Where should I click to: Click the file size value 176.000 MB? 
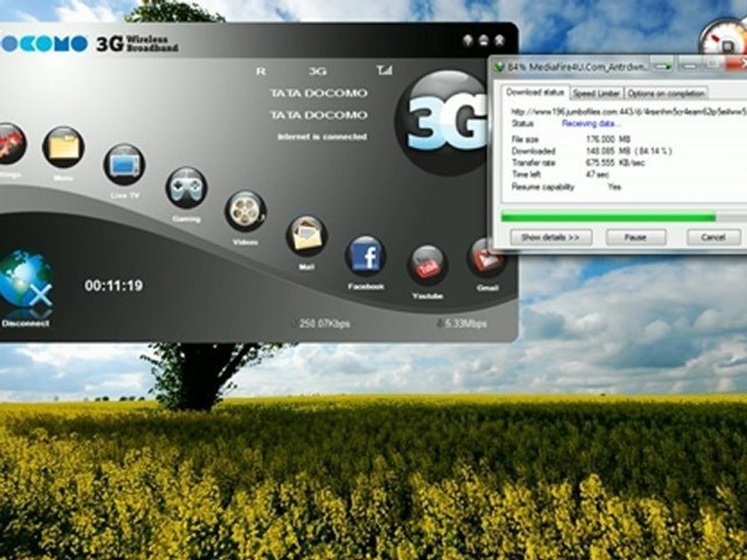coord(608,139)
